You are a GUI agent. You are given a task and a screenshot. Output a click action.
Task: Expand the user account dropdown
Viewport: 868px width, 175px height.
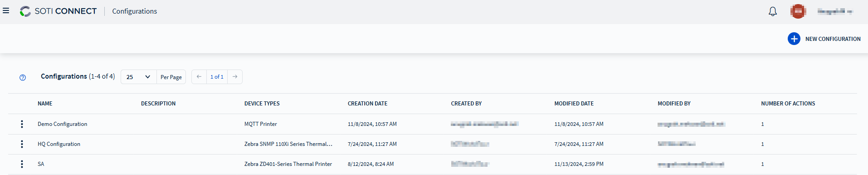pyautogui.click(x=835, y=11)
